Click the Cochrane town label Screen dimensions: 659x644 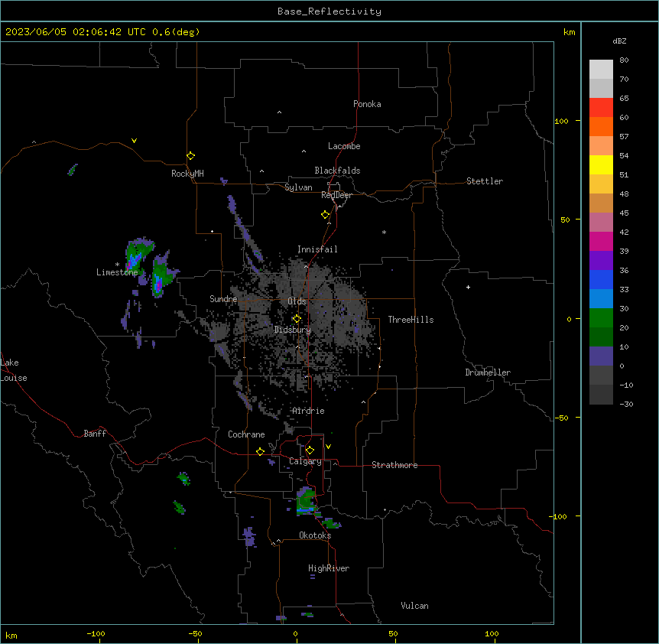coord(246,434)
